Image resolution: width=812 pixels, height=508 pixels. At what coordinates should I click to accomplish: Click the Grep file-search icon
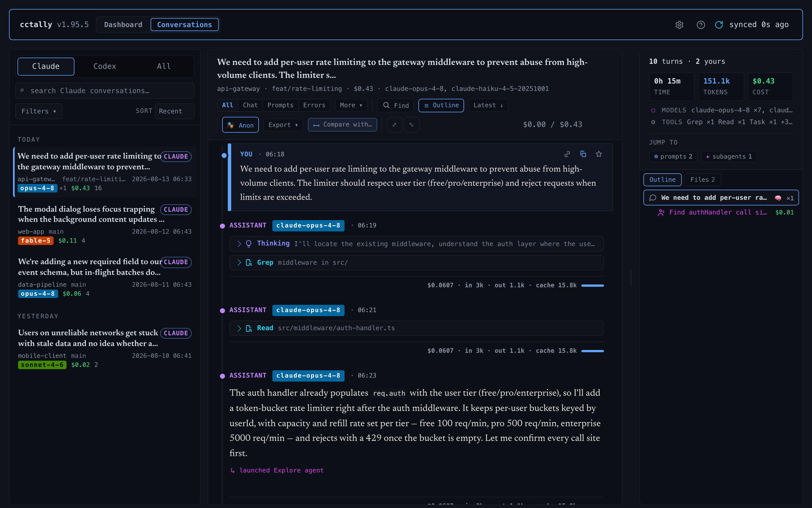249,262
